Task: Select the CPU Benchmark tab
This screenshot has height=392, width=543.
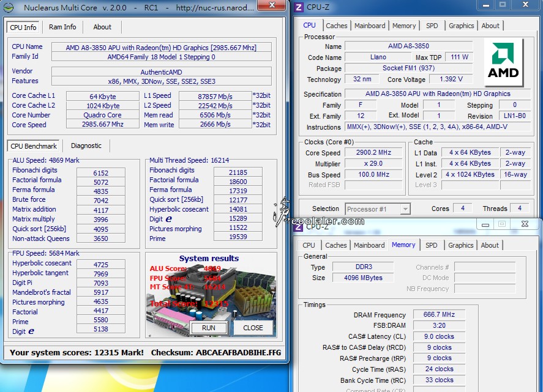Action: pos(34,146)
